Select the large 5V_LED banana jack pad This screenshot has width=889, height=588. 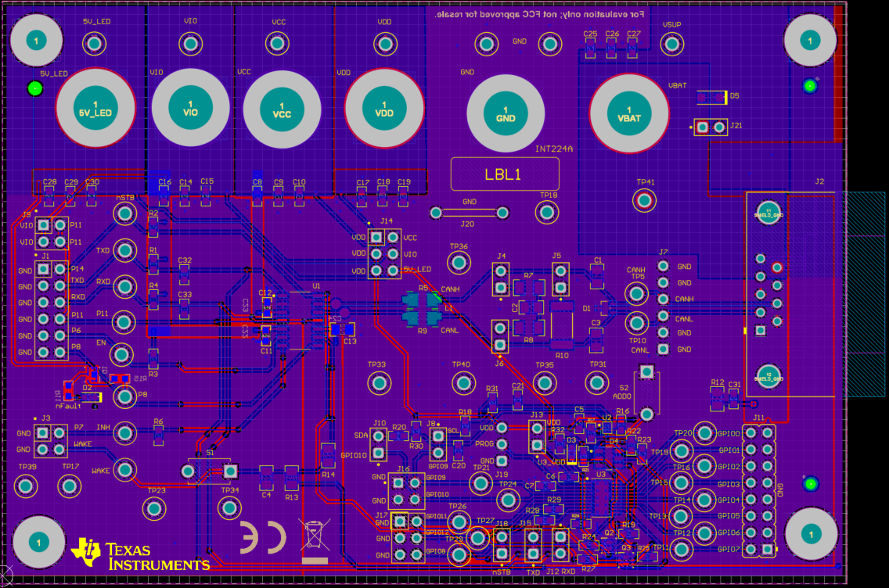point(95,108)
